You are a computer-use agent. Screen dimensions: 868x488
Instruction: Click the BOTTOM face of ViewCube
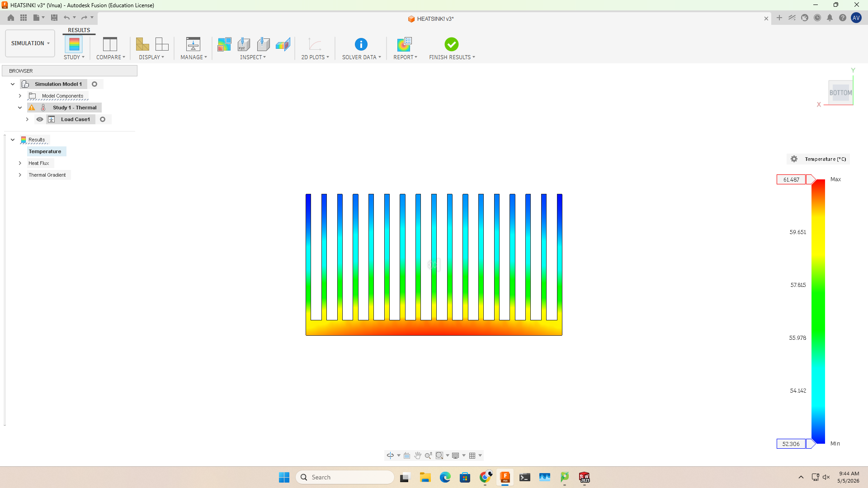click(x=840, y=93)
